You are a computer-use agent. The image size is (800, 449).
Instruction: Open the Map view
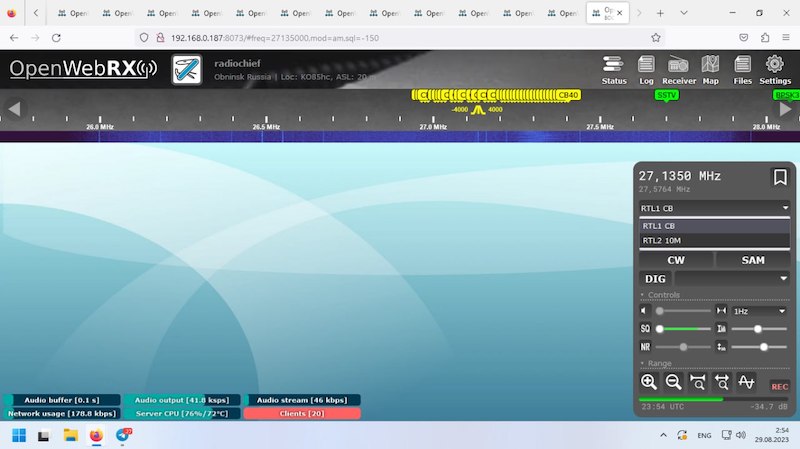pyautogui.click(x=710, y=68)
